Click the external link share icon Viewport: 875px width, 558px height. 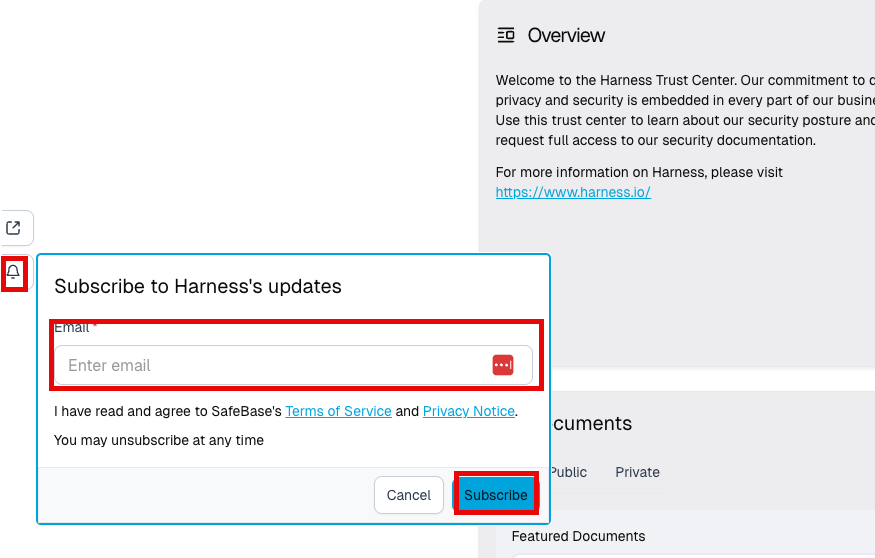point(14,228)
